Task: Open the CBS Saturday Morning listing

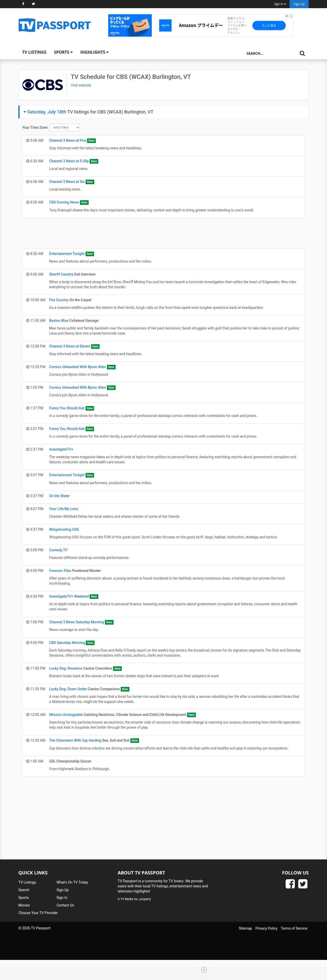Action: coord(67,643)
